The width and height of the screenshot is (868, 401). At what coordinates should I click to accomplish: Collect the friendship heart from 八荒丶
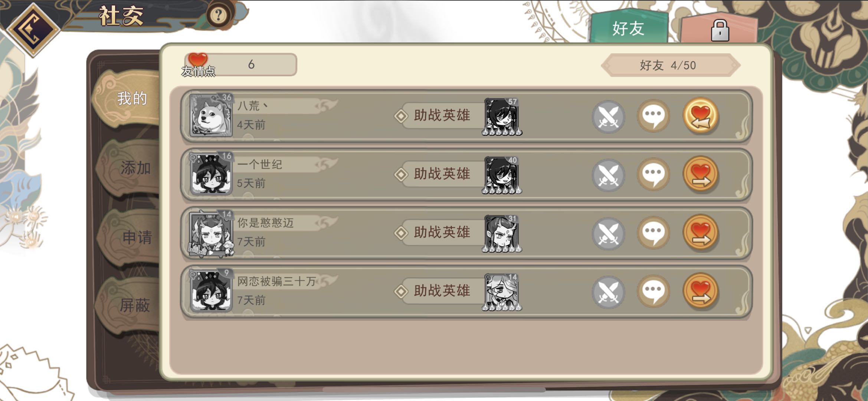click(701, 116)
